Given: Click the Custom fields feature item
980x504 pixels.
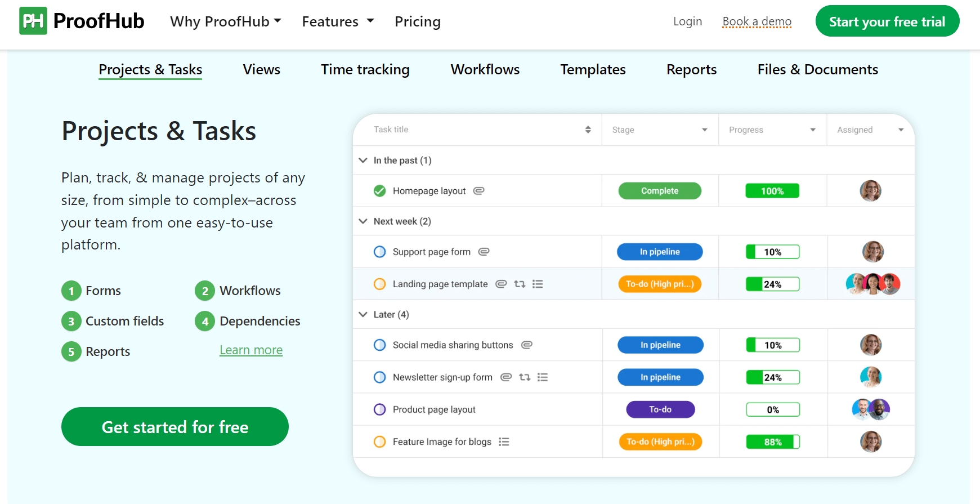Looking at the screenshot, I should [113, 321].
